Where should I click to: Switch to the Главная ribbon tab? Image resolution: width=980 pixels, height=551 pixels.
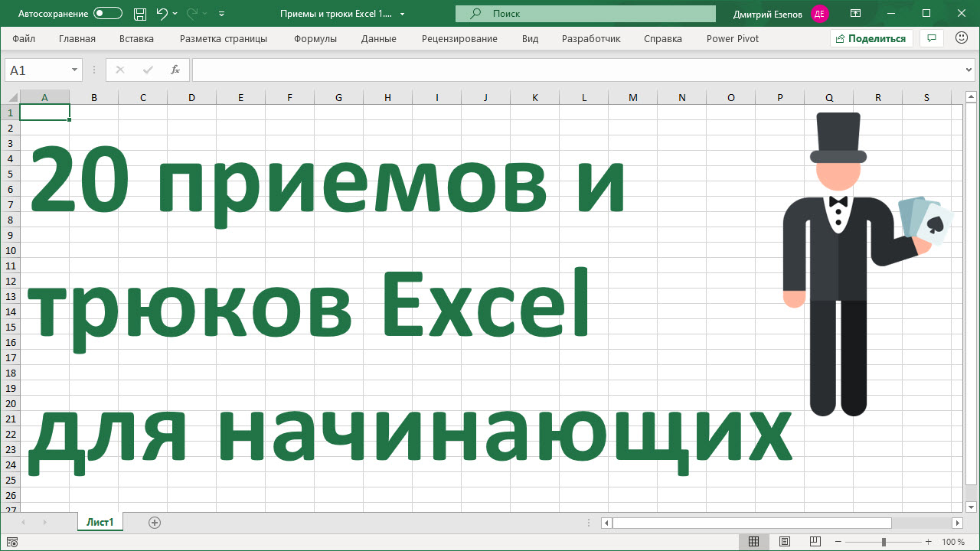pyautogui.click(x=77, y=38)
